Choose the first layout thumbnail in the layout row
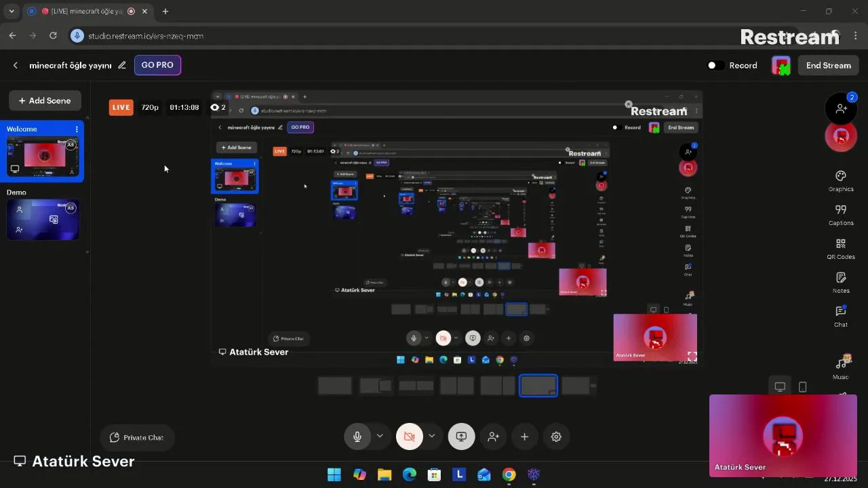Screen dimensions: 868x488 335,386
